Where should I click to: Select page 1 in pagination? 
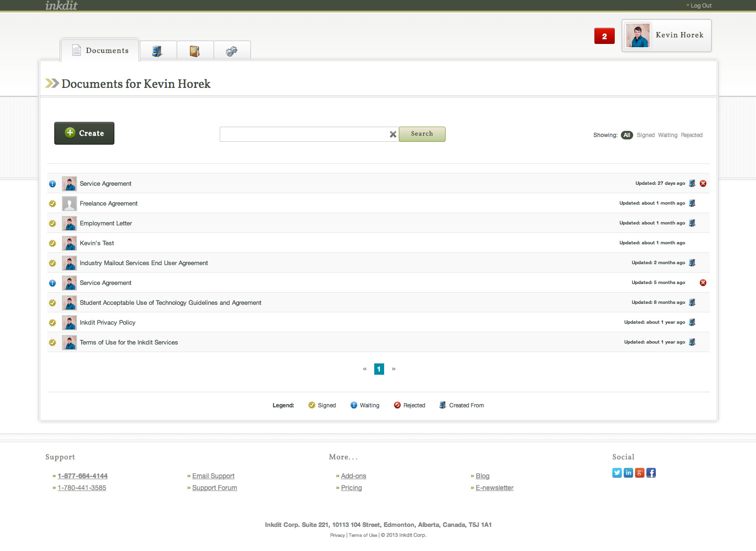click(x=379, y=369)
